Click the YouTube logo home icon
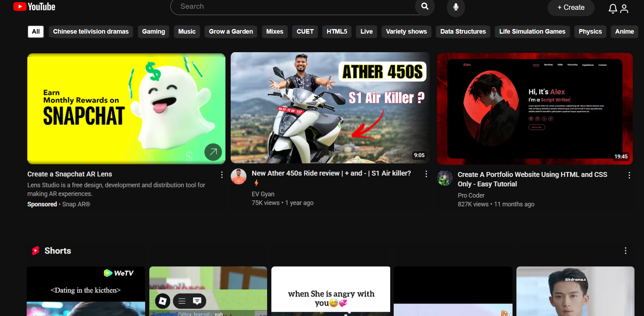This screenshot has width=644, height=316. pos(34,7)
